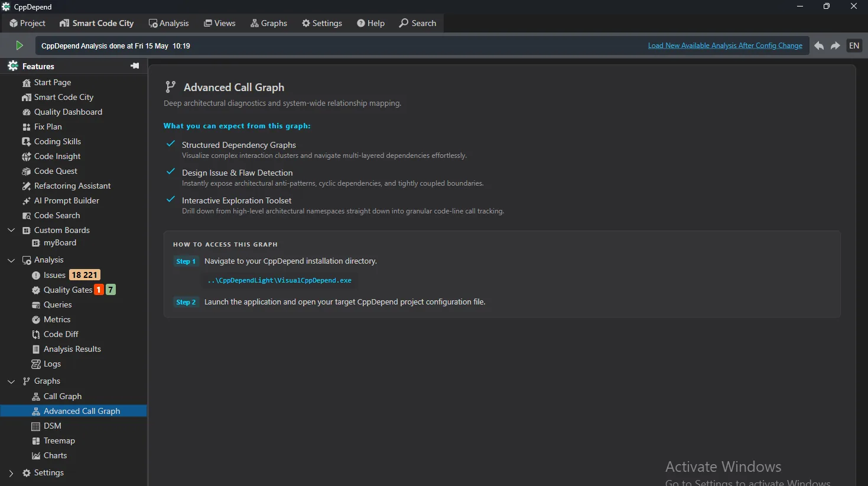The image size is (868, 486).
Task: Click the orange 18 221 issues badge
Action: click(x=85, y=275)
